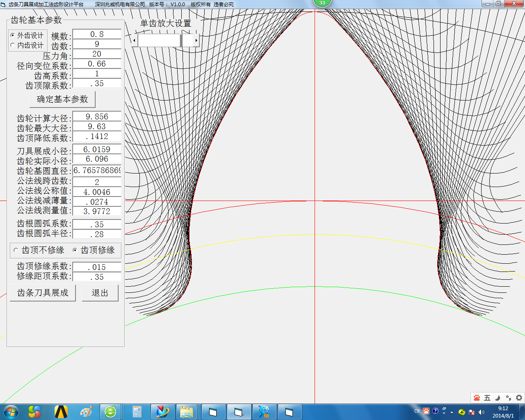Click the 齿数 field showing 9
The height and width of the screenshot is (420, 525).
[x=97, y=44]
